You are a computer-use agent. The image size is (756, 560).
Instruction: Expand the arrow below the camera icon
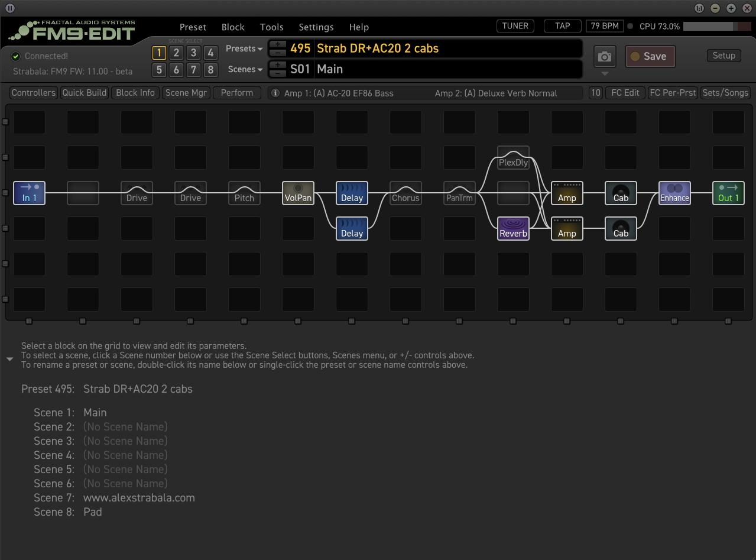(x=605, y=74)
